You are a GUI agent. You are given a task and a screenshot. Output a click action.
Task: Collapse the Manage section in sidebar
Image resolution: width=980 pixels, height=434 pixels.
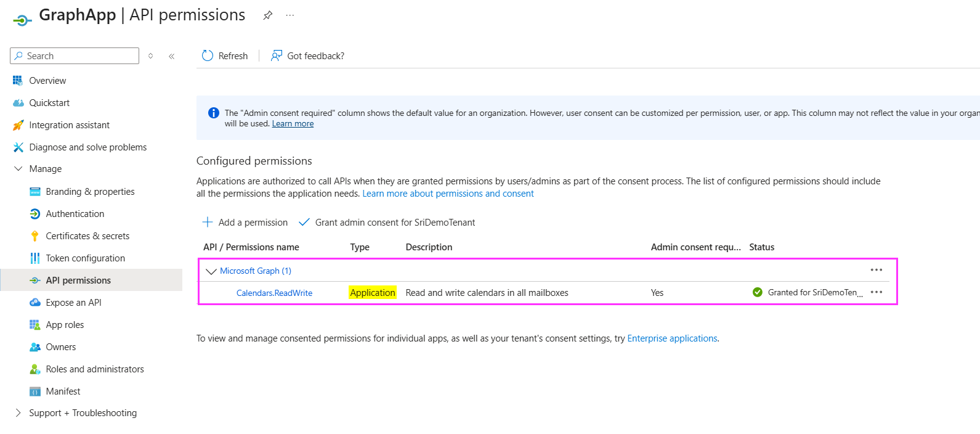[x=18, y=169]
